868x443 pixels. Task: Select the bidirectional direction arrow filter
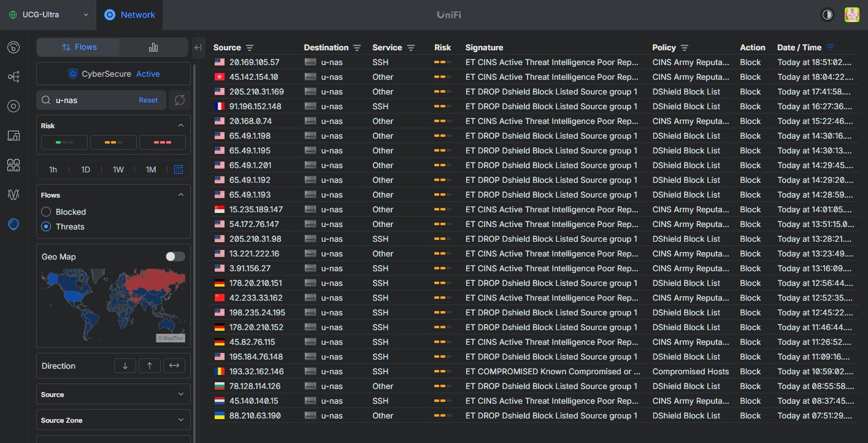[x=174, y=366]
